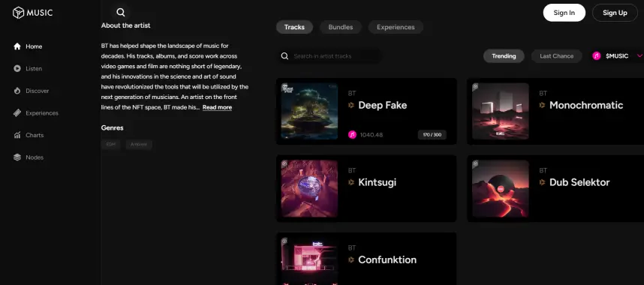Image resolution: width=644 pixels, height=285 pixels.
Task: Click the About the artist heading
Action: pos(125,25)
